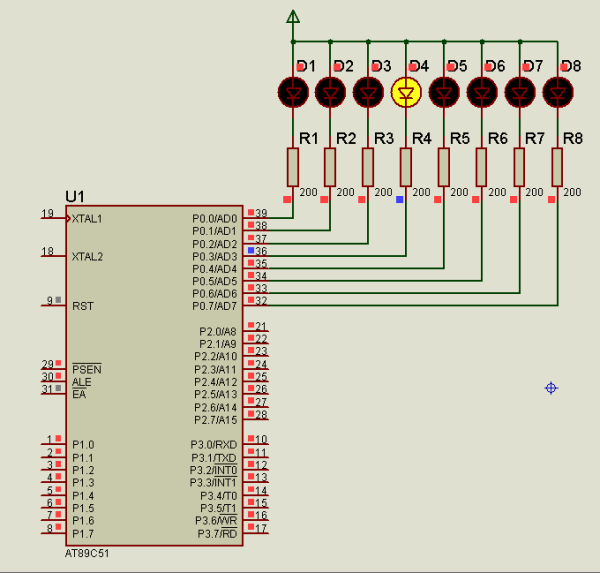Click the P0.0/AD0 pin label
The height and width of the screenshot is (573, 600).
click(x=215, y=219)
